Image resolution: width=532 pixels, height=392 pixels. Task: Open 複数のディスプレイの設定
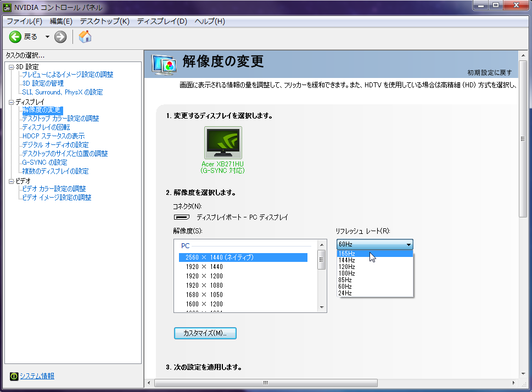coord(55,172)
